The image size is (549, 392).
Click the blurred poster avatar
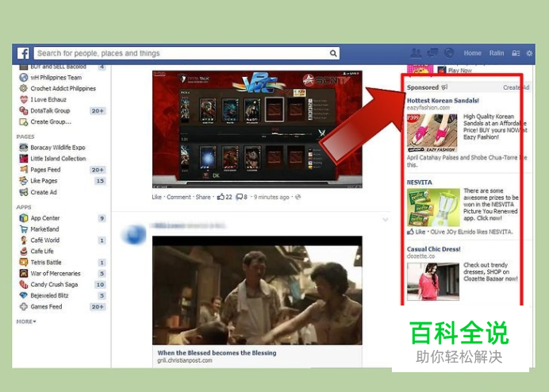[x=133, y=234]
